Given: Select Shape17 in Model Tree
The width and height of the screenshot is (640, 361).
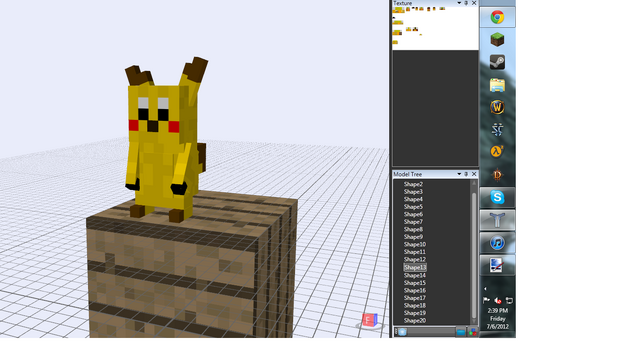Looking at the screenshot, I should (415, 298).
